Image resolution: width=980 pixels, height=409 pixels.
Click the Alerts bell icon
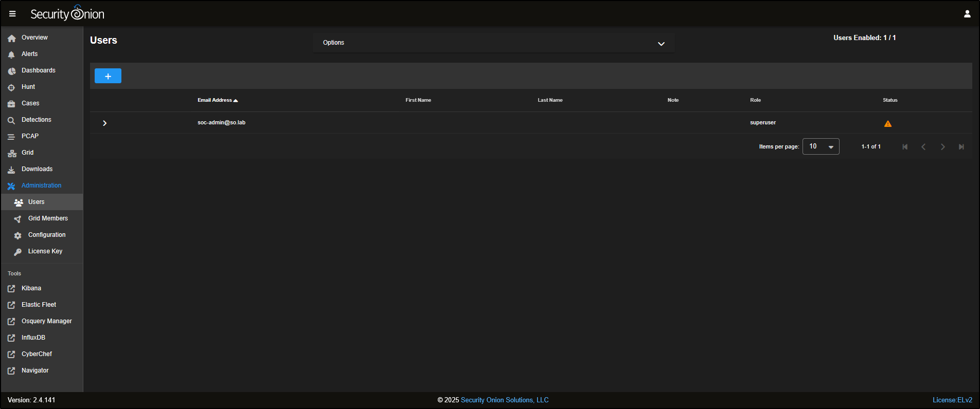[11, 54]
